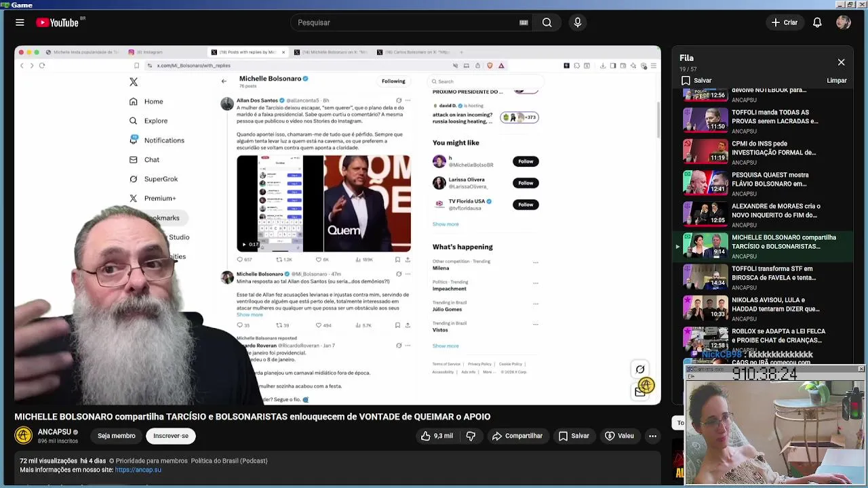Viewport: 868px width, 488px height.
Task: Dislike the video
Action: coord(471,436)
